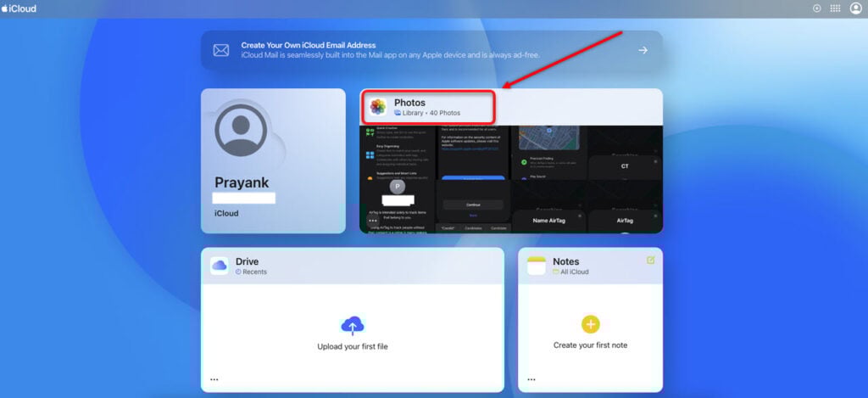868x398 pixels.
Task: Open the Photos tile options ellipsis
Action: point(373,221)
